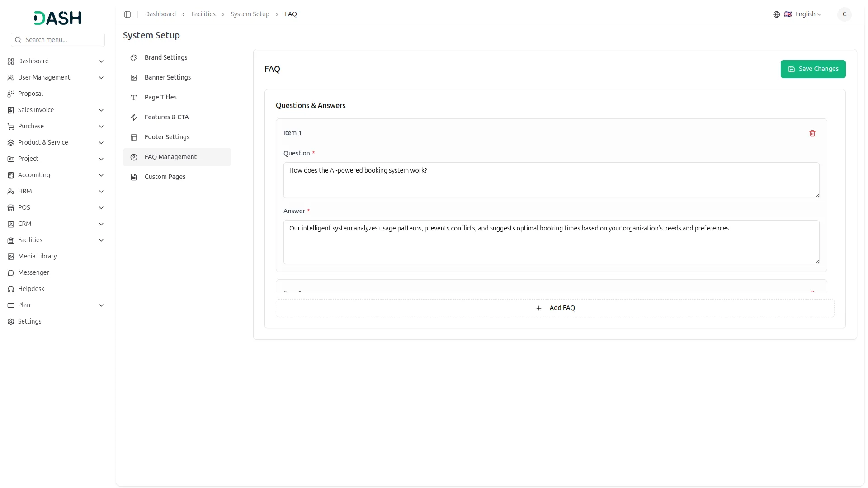Toggle sidebar panel icon in header
The image size is (868, 488).
[x=127, y=14]
